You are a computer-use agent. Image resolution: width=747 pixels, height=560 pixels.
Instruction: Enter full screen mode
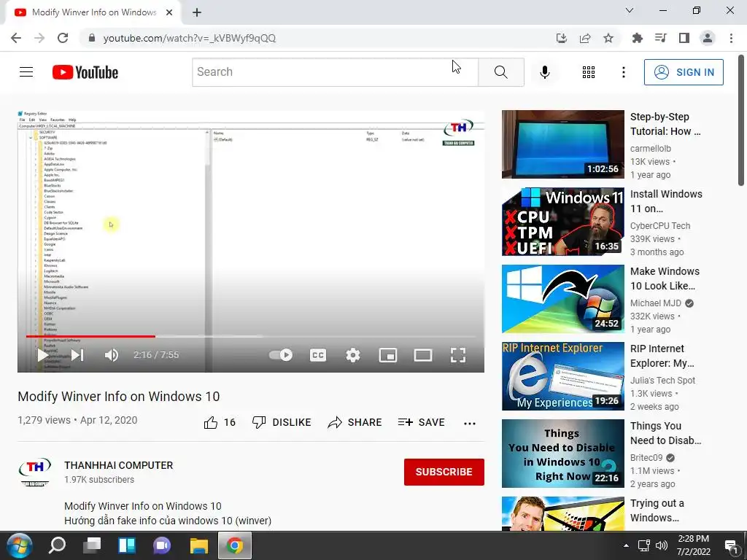[x=458, y=355]
